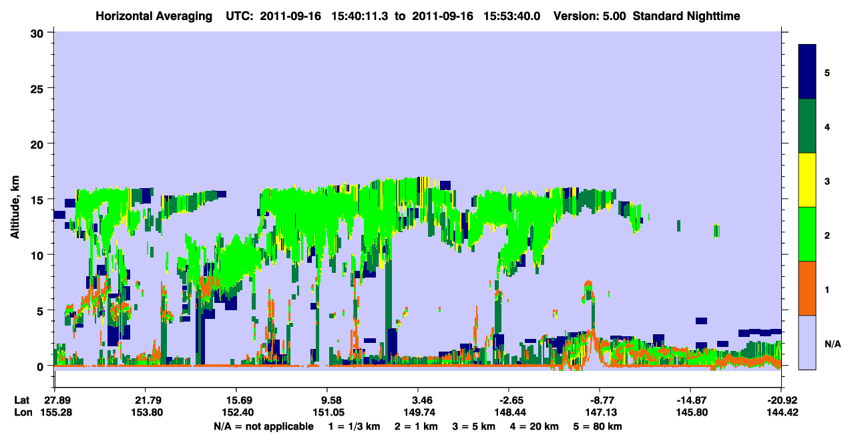Click the latitude value '21.79'

pos(145,400)
